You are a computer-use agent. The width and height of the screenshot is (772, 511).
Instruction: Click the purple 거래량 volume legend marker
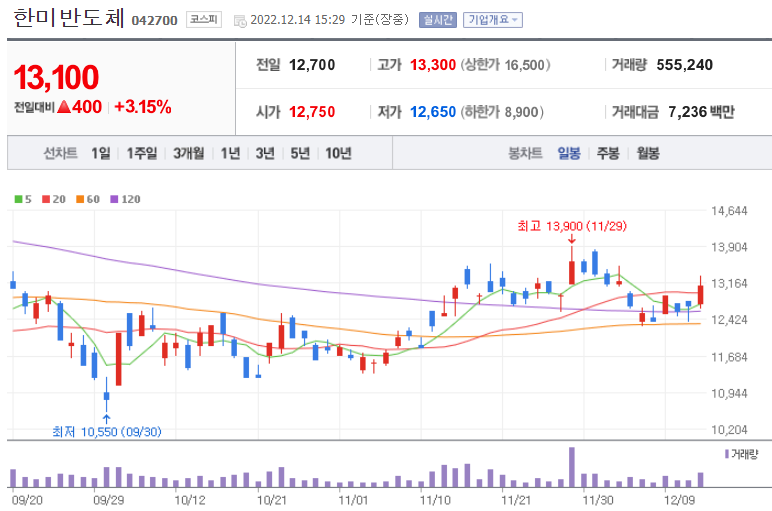(727, 454)
